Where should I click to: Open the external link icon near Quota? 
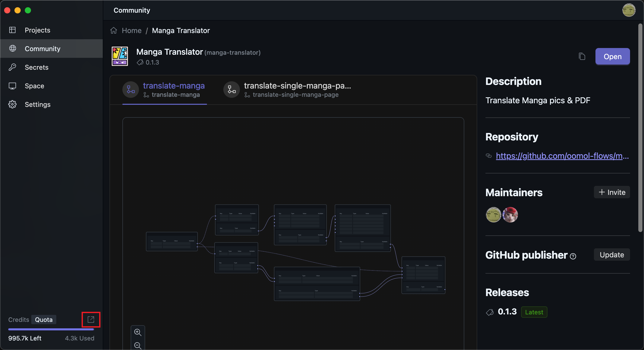click(91, 320)
